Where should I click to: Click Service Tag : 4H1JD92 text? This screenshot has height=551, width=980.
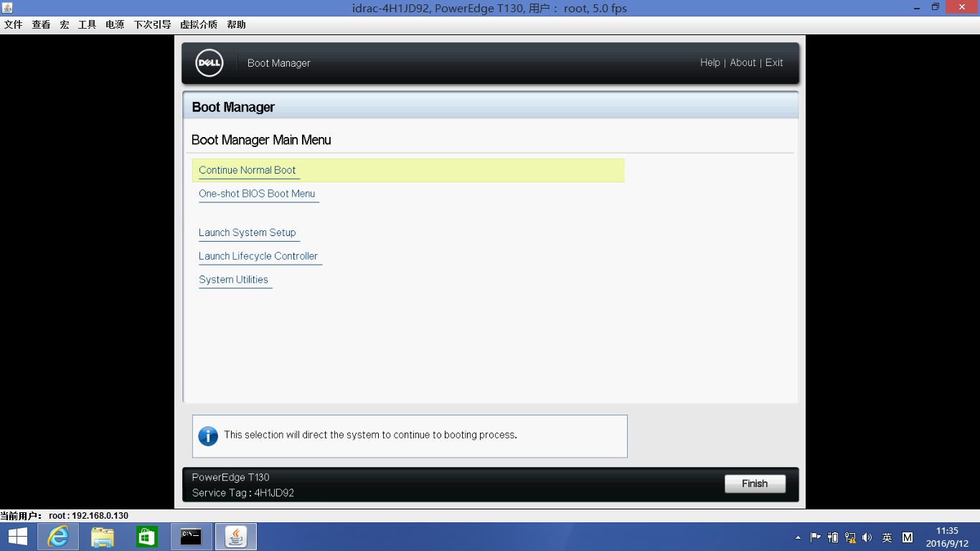pyautogui.click(x=243, y=493)
